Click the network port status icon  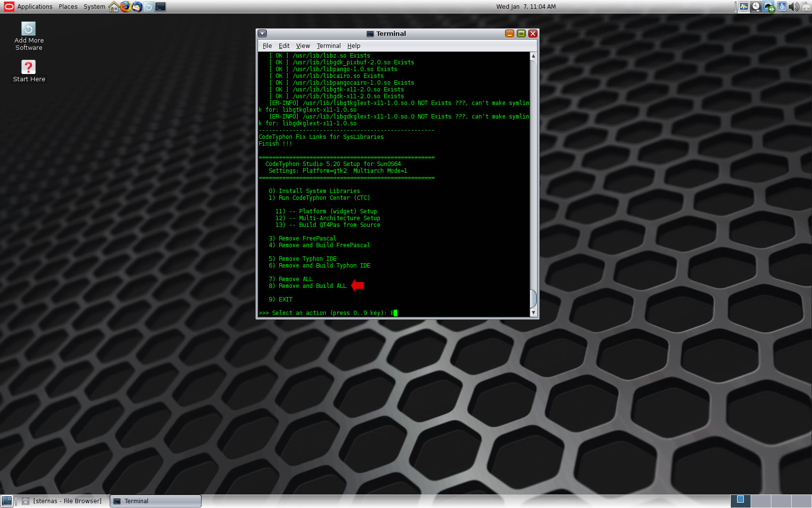[806, 7]
